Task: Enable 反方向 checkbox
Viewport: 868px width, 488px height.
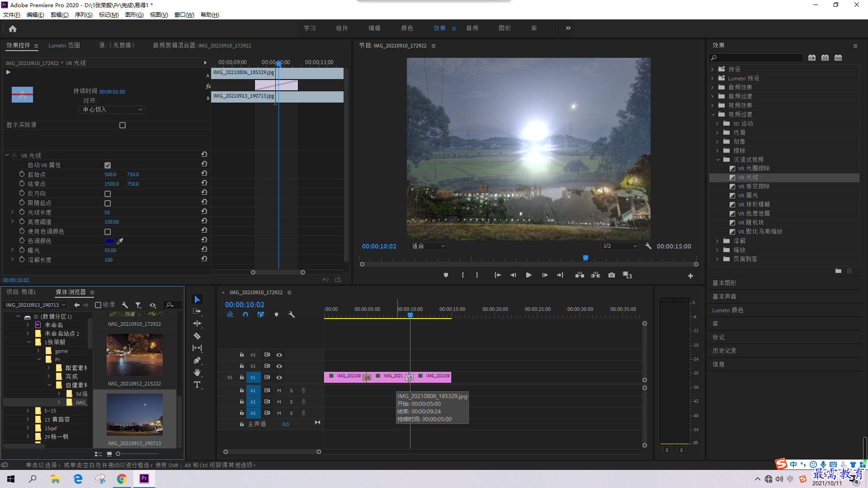Action: (108, 194)
